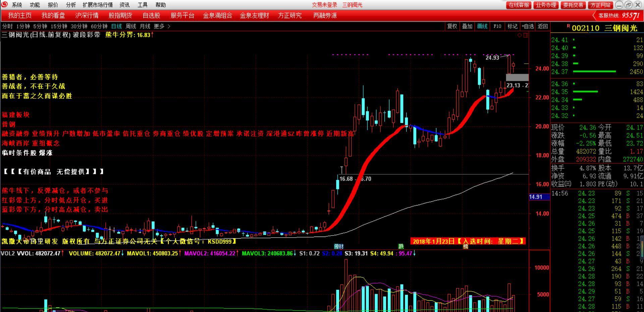Click stock code 002110 三钢闽光 header
This screenshot has width=644, height=312.
604,28
